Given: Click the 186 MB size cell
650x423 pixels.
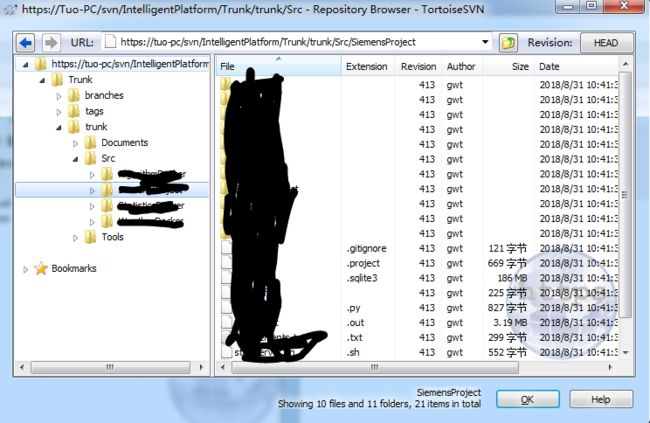Looking at the screenshot, I should pos(512,278).
